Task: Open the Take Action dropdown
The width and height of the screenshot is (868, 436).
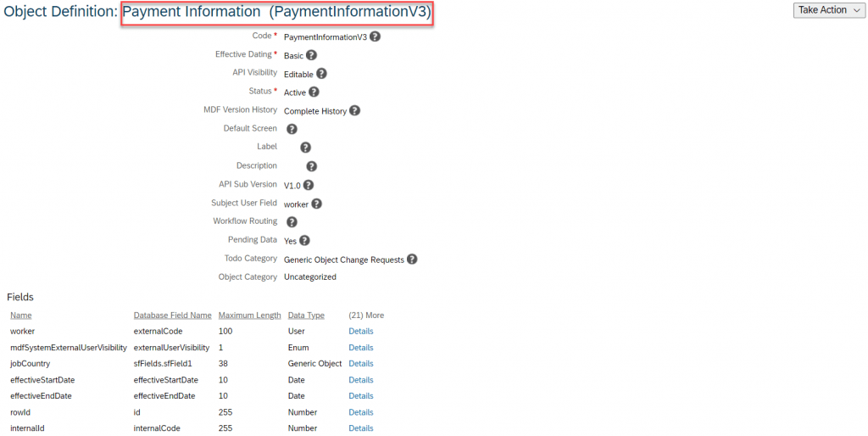Action: (829, 10)
